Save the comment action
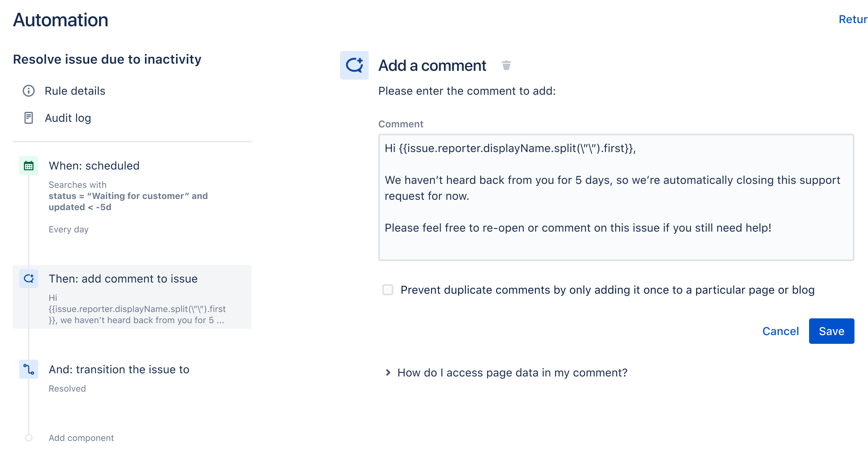The height and width of the screenshot is (464, 868). [831, 331]
